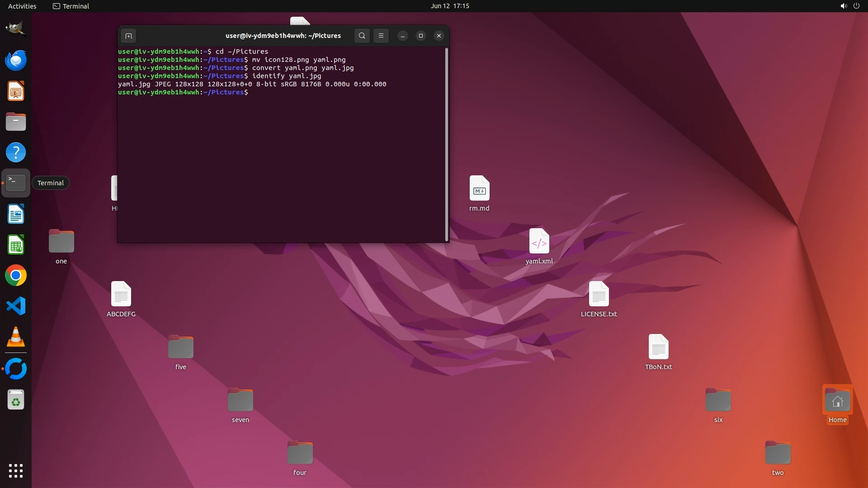The image size is (868, 488).
Task: Click the terminal vertical scrollbar
Action: click(447, 145)
